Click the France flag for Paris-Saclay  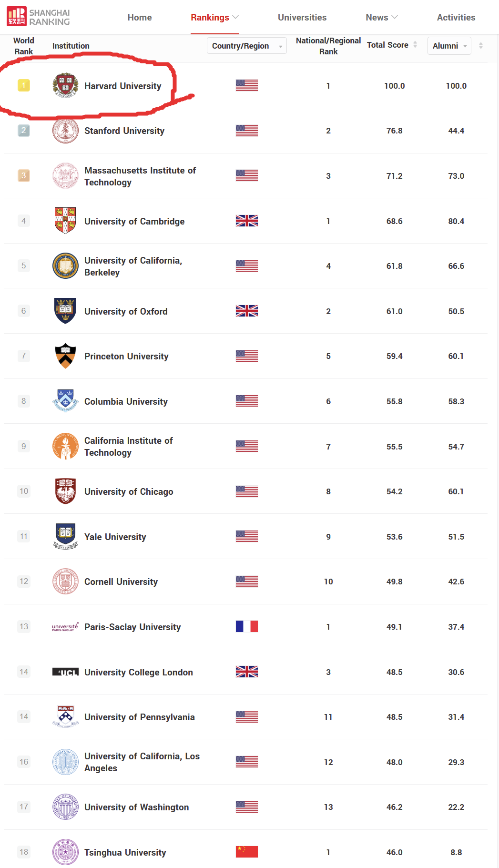(x=246, y=626)
